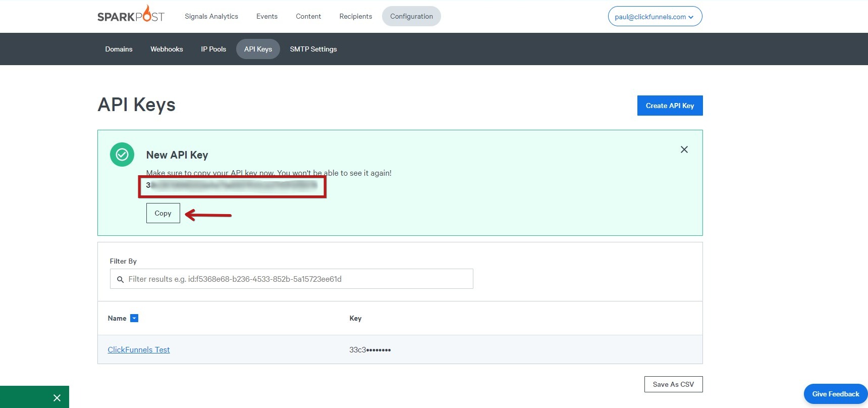This screenshot has height=408, width=868.
Task: Switch to the Domains tab
Action: tap(119, 49)
